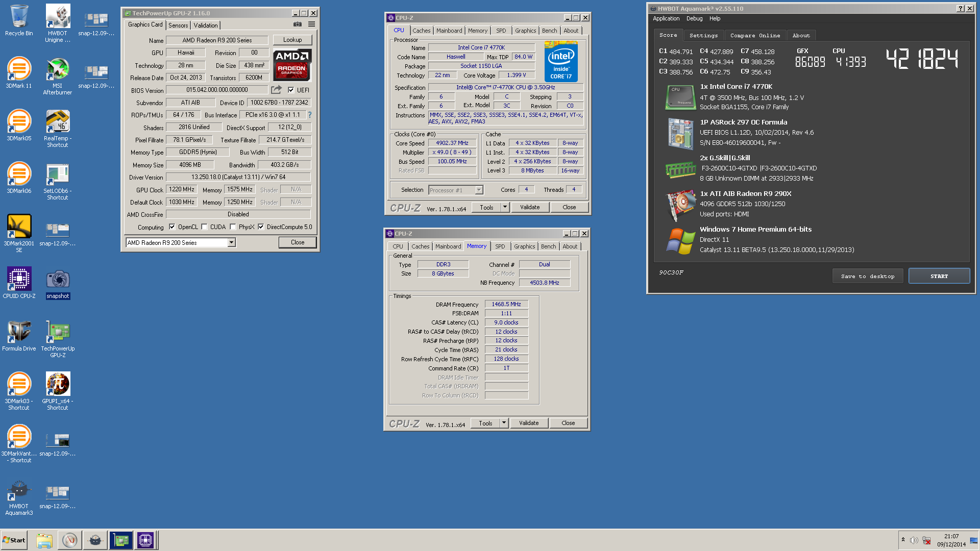Toggle PhysX checkbox

pos(233,227)
